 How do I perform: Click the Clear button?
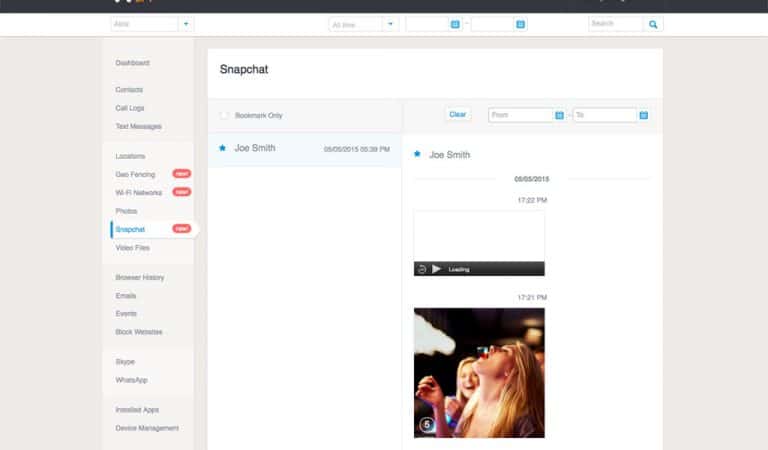[457, 115]
